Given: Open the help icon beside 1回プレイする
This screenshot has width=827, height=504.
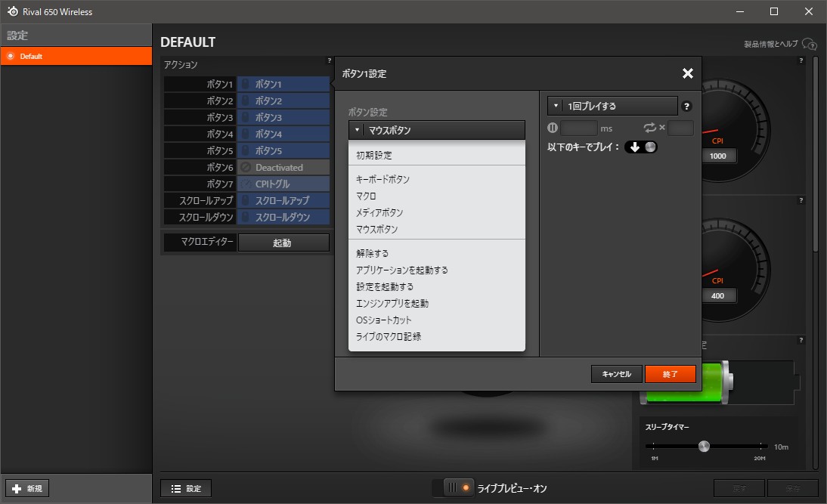Looking at the screenshot, I should click(686, 106).
